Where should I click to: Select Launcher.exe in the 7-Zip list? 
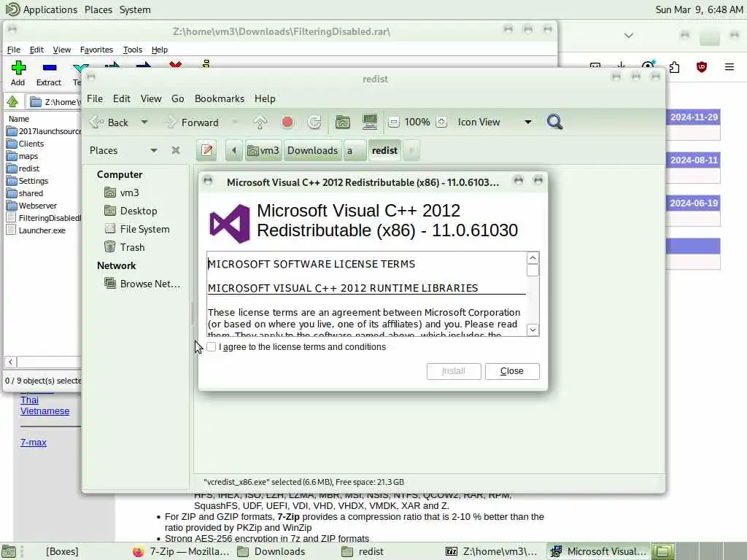36,230
